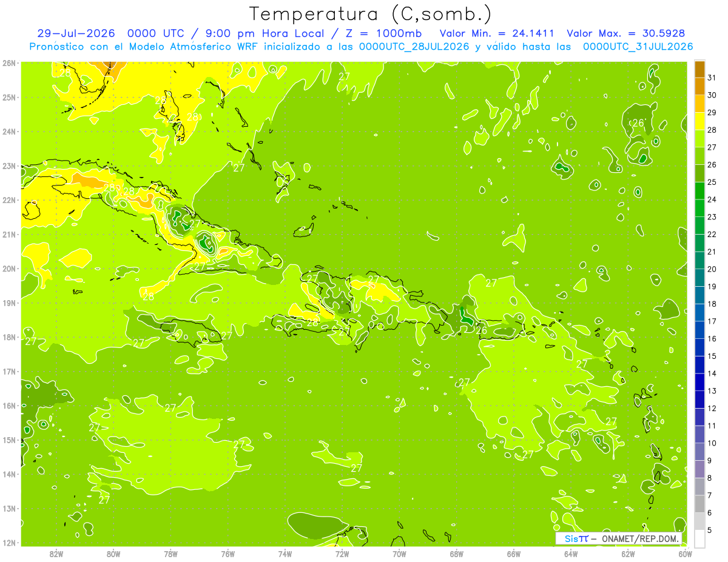
Task: Select the '29-Jul-2026 0000 UTC' date text
Action: click(x=110, y=33)
